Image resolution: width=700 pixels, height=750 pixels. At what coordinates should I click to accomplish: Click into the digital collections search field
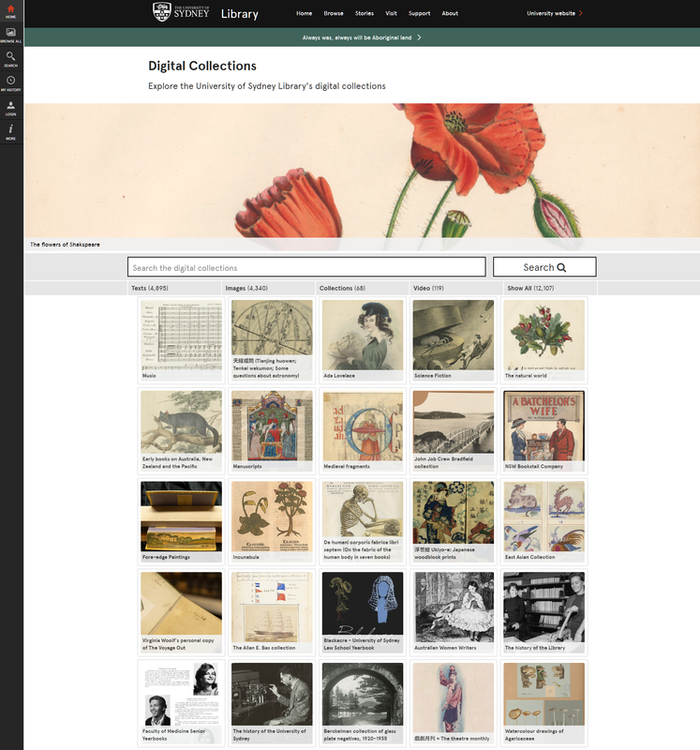click(x=306, y=267)
